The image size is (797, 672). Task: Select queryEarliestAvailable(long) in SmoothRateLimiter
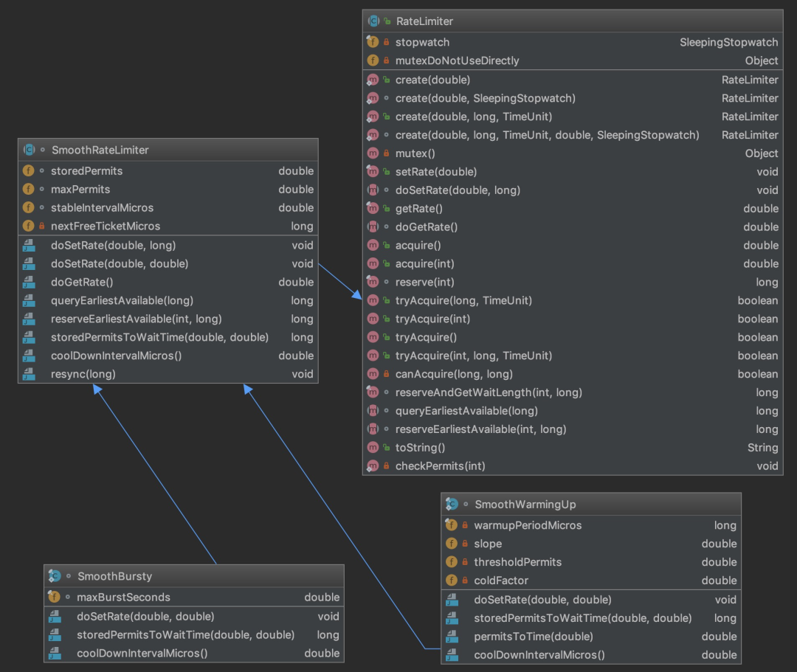[x=122, y=301]
